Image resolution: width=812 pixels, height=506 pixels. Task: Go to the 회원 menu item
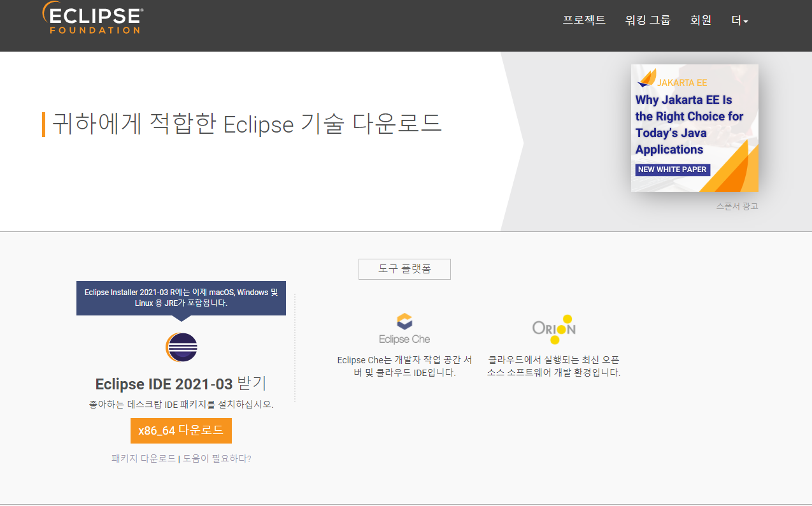point(701,20)
